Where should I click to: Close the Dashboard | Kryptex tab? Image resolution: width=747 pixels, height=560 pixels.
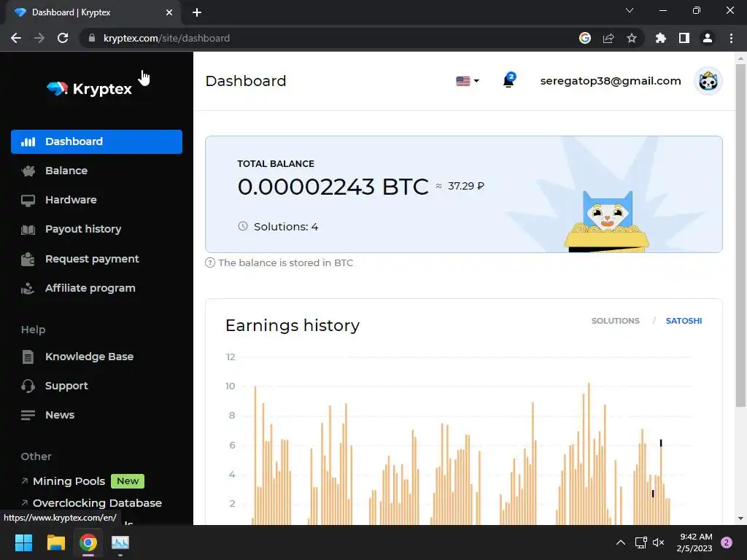pyautogui.click(x=169, y=12)
